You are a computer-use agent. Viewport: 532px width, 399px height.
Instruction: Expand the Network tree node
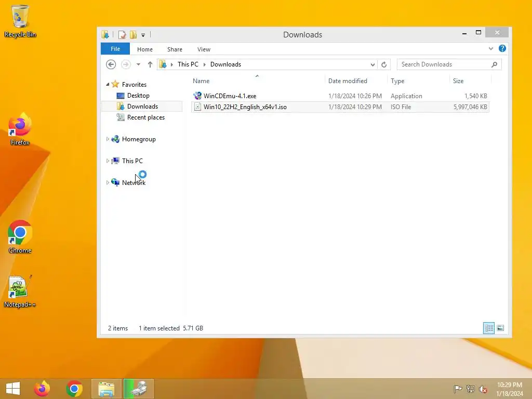click(108, 182)
